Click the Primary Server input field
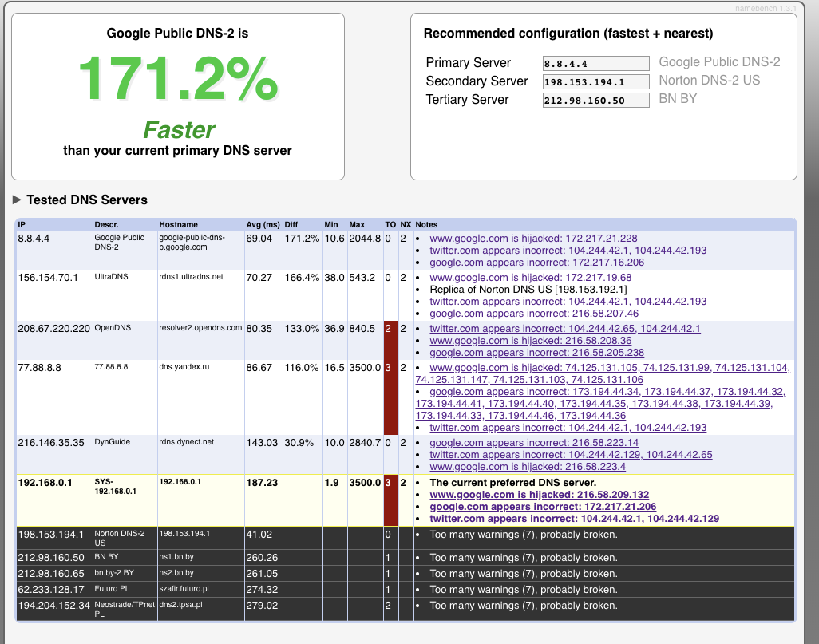This screenshot has height=644, width=819. (x=595, y=64)
